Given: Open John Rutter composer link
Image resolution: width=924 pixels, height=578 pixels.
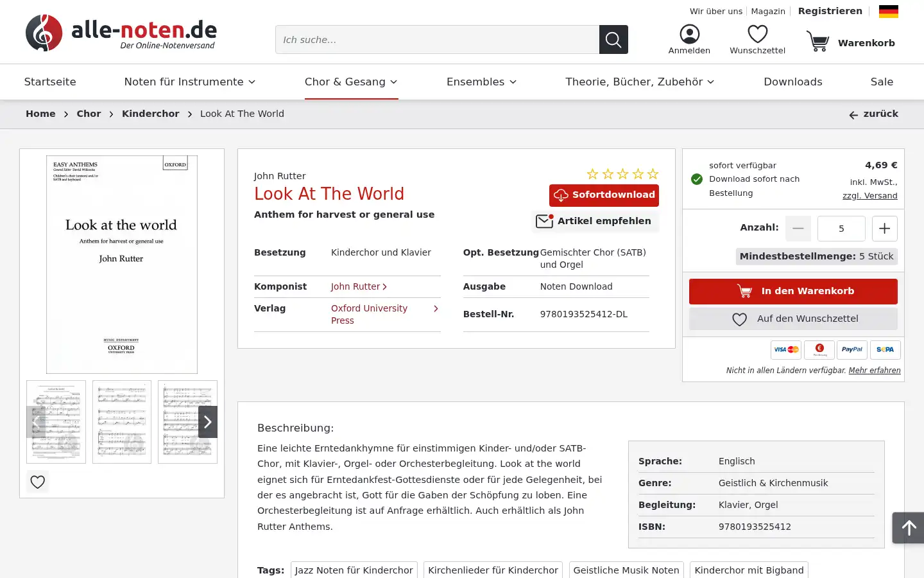Looking at the screenshot, I should point(359,286).
